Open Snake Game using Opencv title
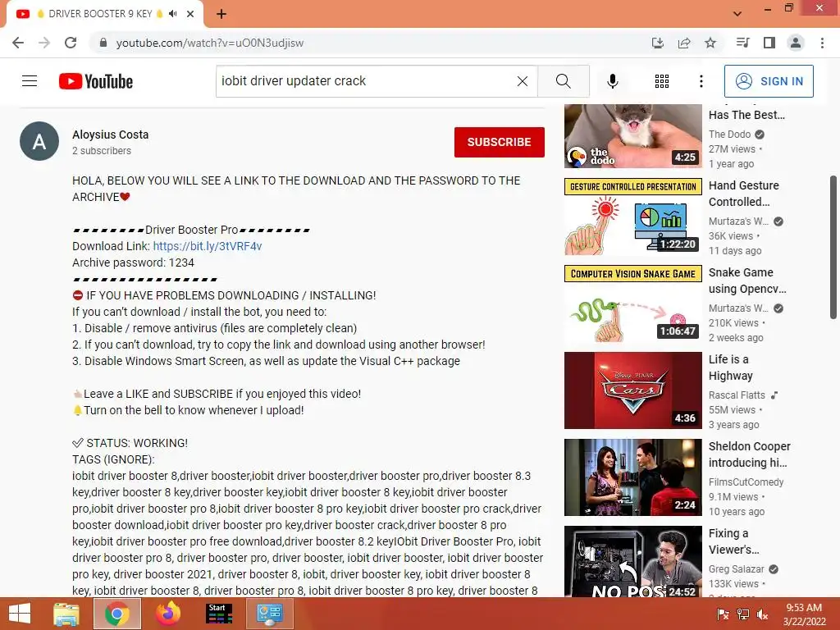This screenshot has height=630, width=840. [747, 281]
